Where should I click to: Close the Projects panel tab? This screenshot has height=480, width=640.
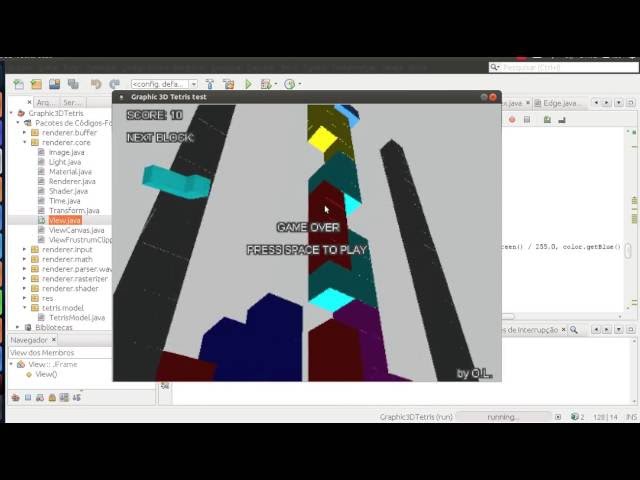coord(29,102)
